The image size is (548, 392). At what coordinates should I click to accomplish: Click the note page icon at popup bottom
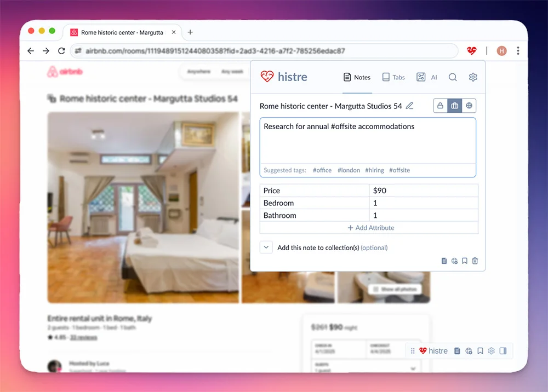point(444,261)
